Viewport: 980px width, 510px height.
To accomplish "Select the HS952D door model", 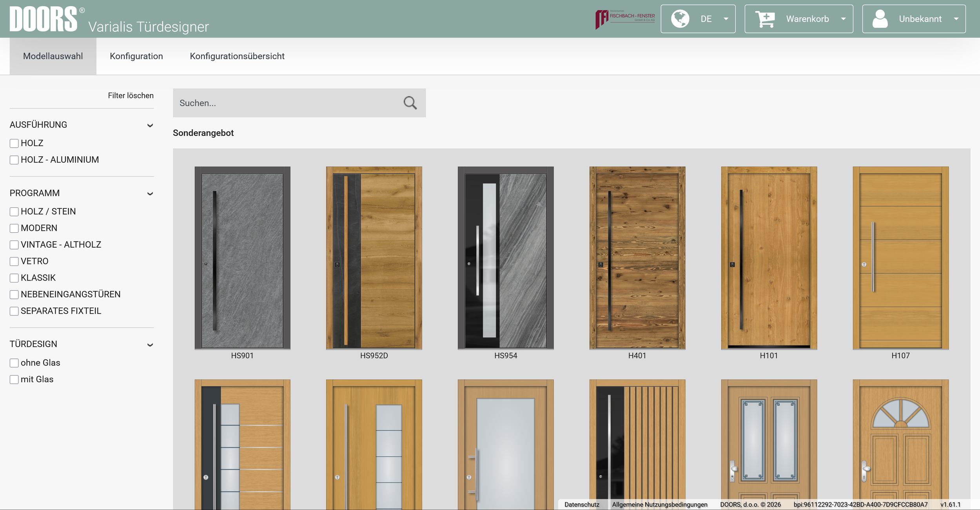I will click(x=374, y=258).
